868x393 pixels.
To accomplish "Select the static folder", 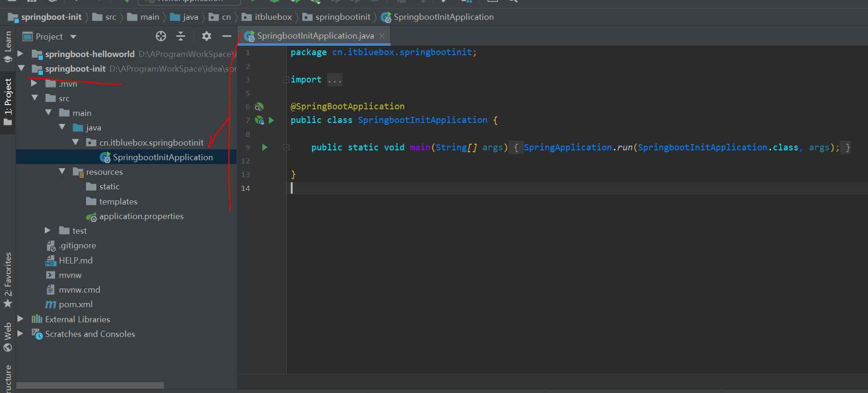I will pyautogui.click(x=109, y=187).
